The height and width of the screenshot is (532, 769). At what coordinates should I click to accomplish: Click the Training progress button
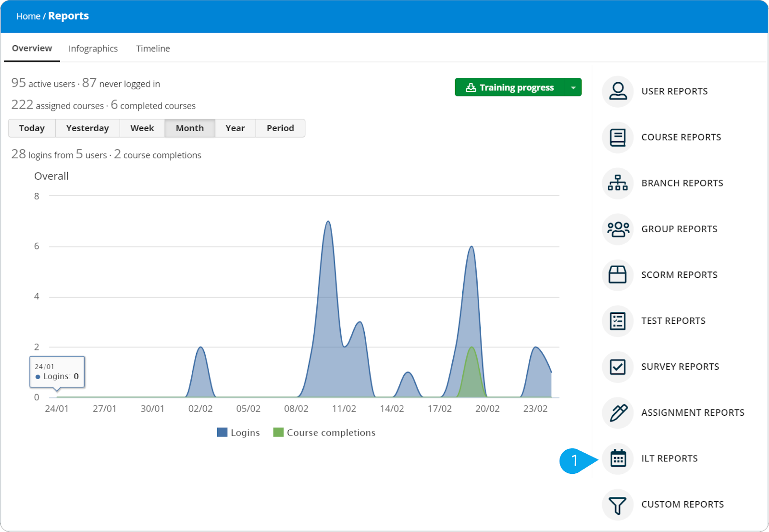(x=510, y=87)
